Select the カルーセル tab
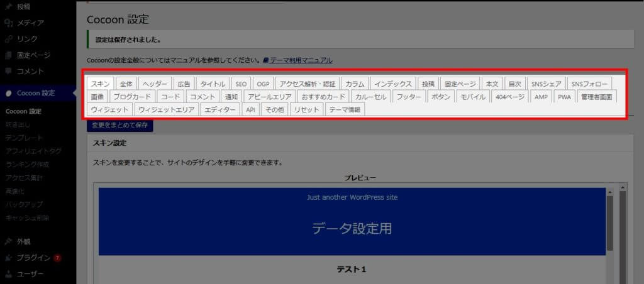 370,97
